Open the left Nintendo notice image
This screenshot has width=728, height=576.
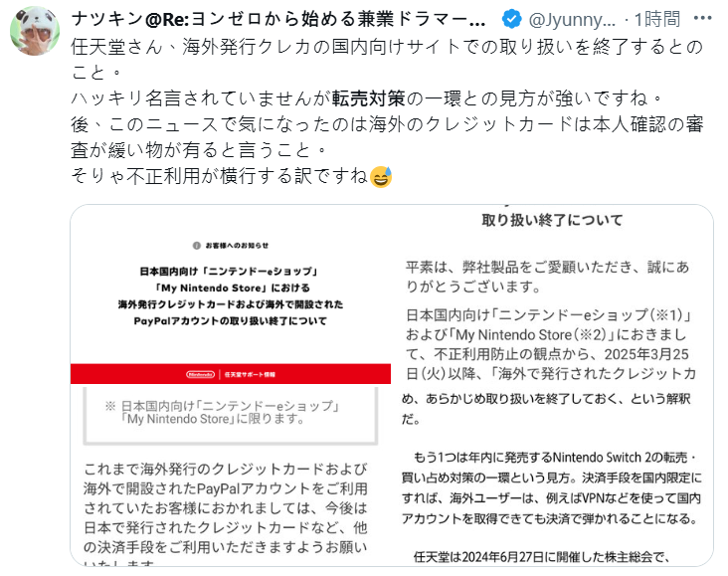231,385
